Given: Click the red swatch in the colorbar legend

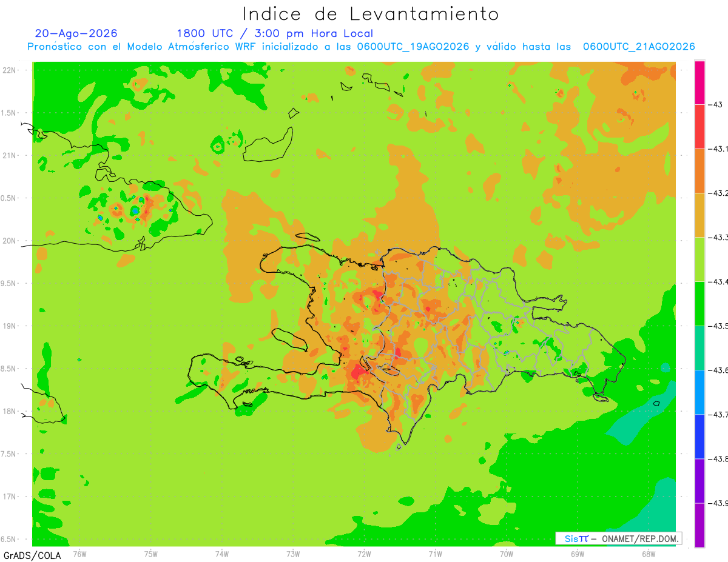Looking at the screenshot, I should click(699, 126).
